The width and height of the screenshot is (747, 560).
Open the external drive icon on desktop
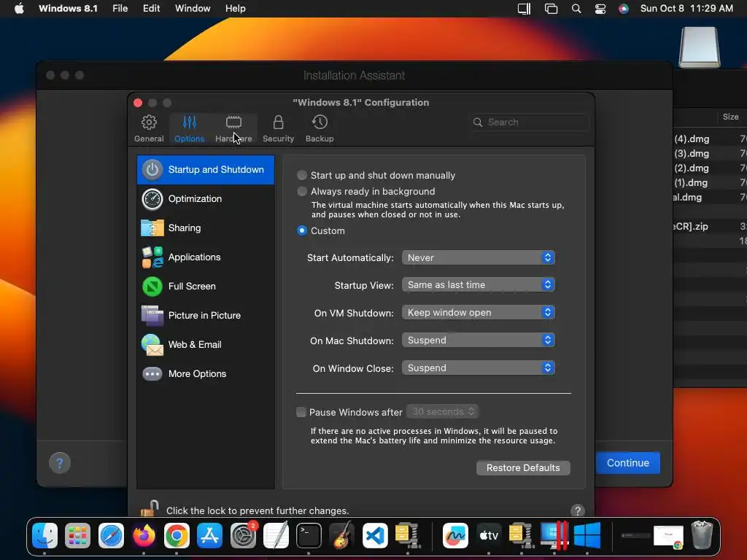coord(700,47)
